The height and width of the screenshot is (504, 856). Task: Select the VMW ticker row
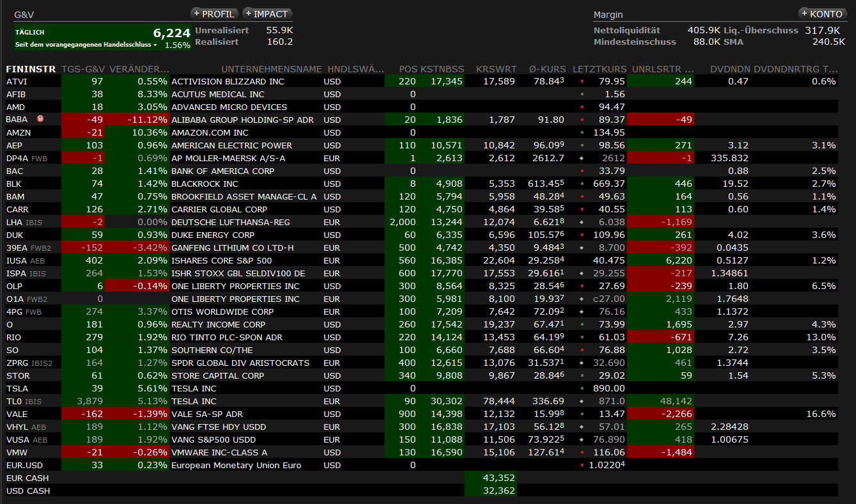(17, 452)
